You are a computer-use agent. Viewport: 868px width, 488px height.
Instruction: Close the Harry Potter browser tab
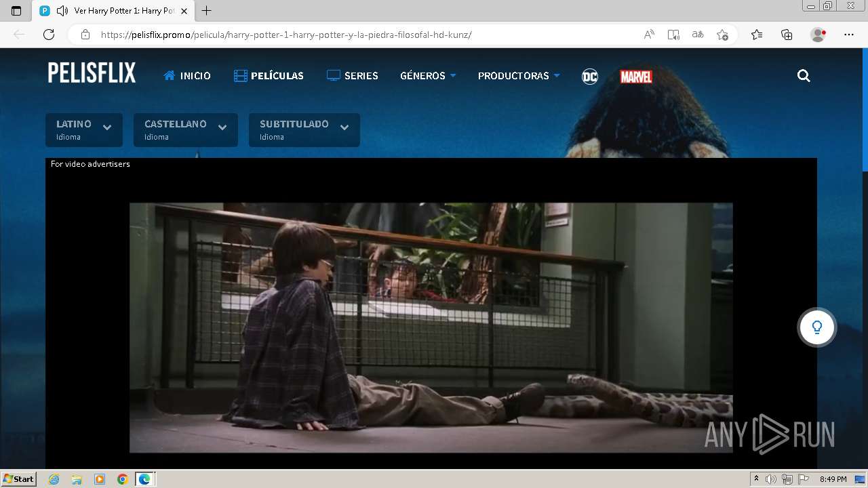click(x=184, y=11)
